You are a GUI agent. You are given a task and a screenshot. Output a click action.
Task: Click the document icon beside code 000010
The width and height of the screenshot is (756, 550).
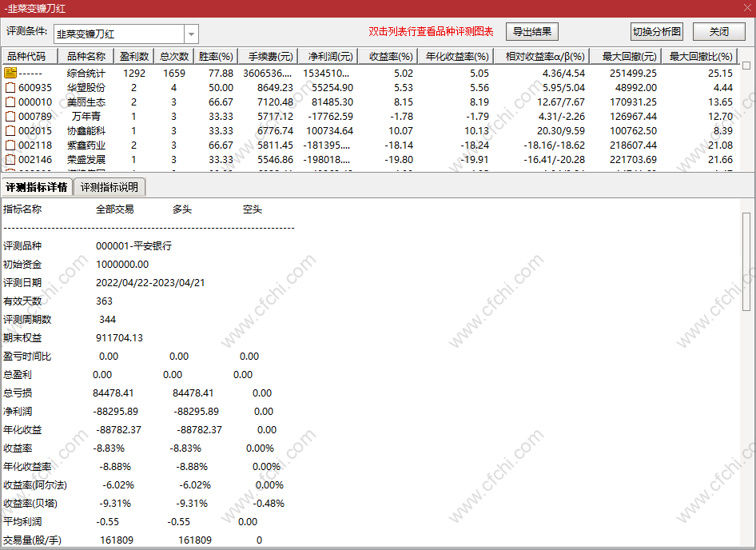10,102
